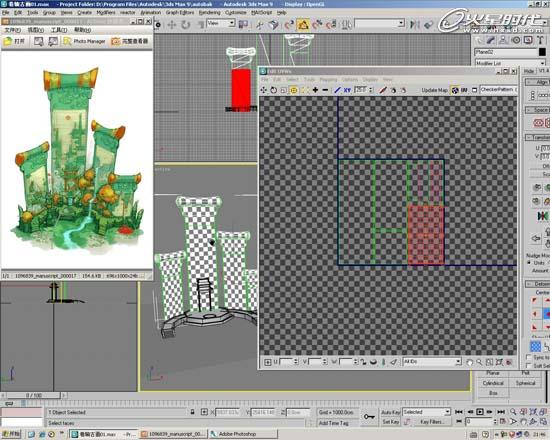Toggle absolute/offset mode icon in Edit UVWs bottom
The image size is (550, 440).
pyautogui.click(x=267, y=362)
